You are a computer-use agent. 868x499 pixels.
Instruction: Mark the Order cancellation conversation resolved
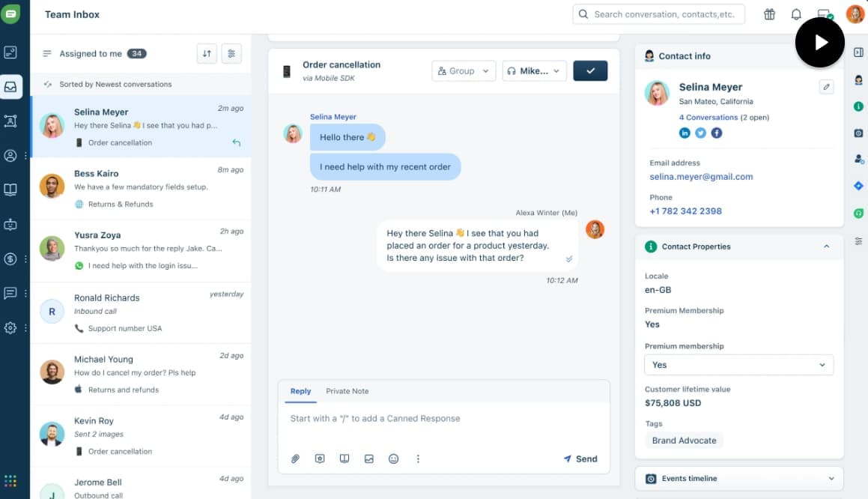tap(590, 70)
